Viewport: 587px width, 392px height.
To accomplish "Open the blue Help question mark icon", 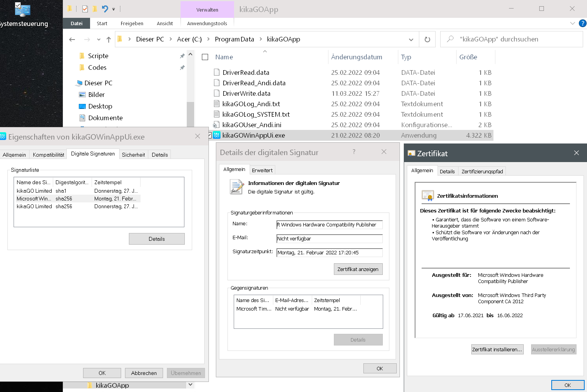I will (582, 23).
